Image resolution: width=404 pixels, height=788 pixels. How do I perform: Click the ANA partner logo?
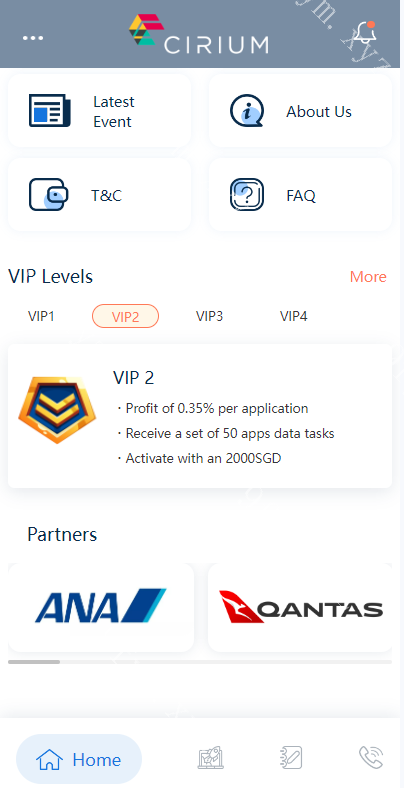(101, 607)
